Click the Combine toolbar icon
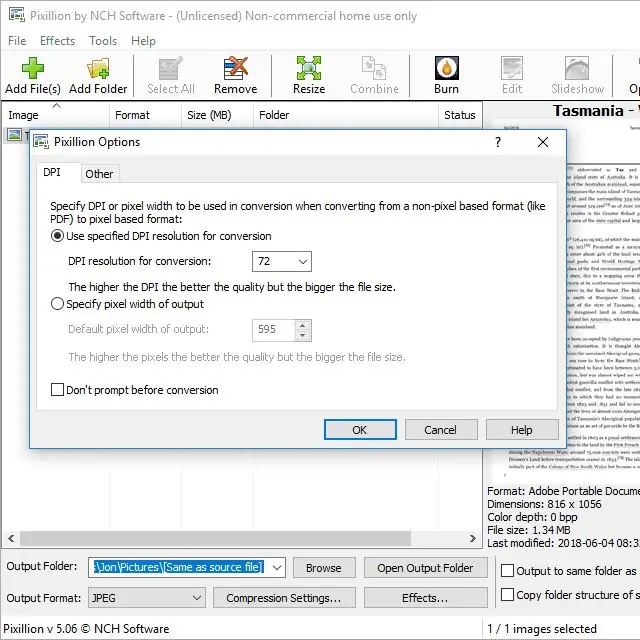Viewport: 640px width, 640px height. point(374,76)
